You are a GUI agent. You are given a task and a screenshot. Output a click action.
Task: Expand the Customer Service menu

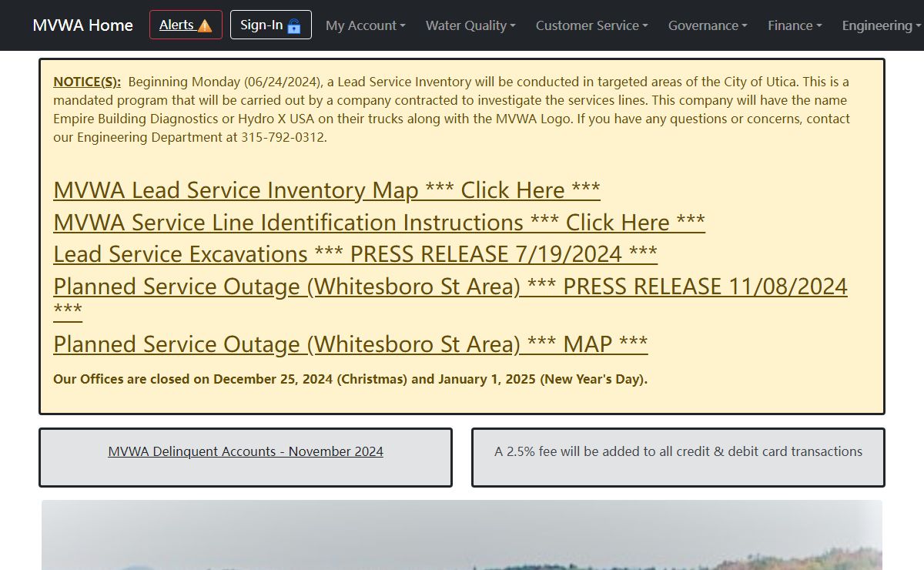(x=592, y=25)
